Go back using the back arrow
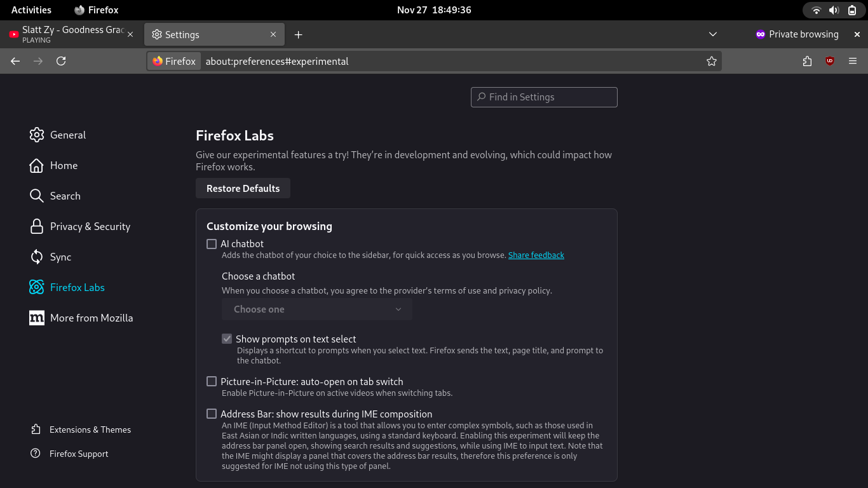Screen dimensions: 868x488 [15, 61]
